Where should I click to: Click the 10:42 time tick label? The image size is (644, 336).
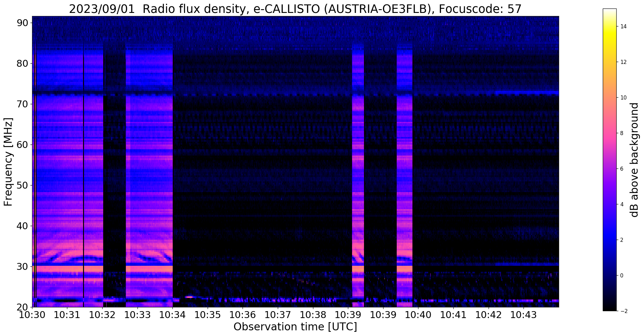pos(489,315)
